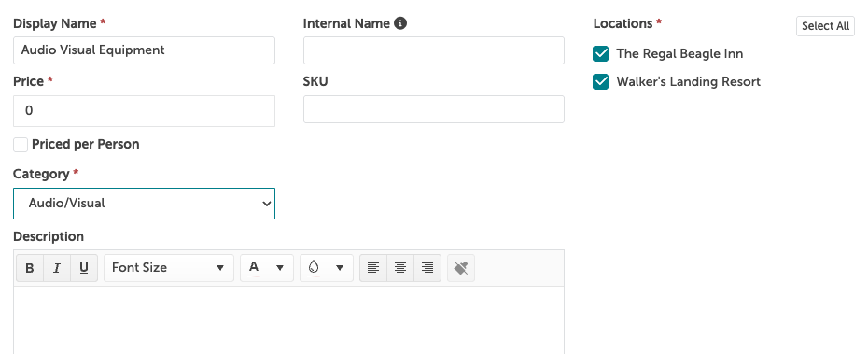The image size is (868, 354).
Task: Click inside the Description text area
Action: tap(289, 320)
